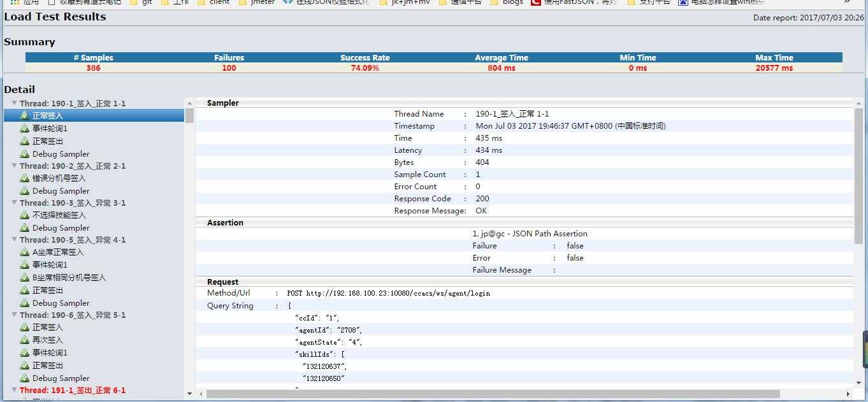Select 正常签入 under Thread 190-6
Image resolution: width=868 pixels, height=402 pixels.
[48, 327]
